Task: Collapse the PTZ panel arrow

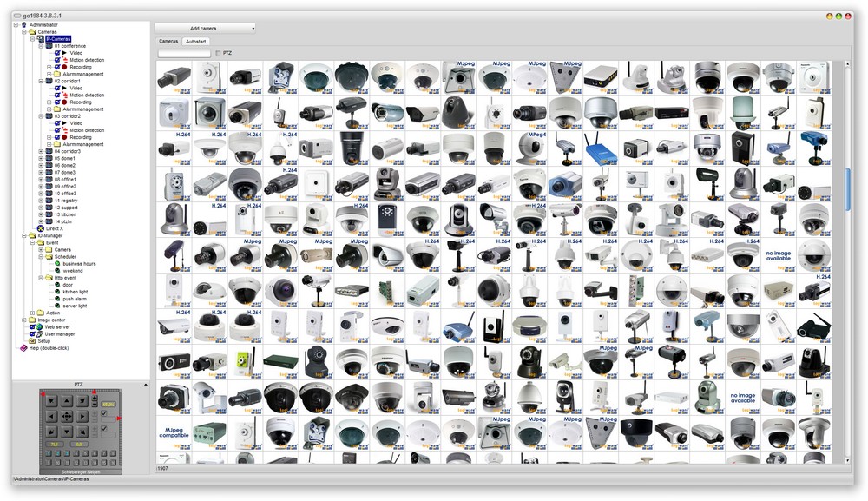Action: pos(146,384)
